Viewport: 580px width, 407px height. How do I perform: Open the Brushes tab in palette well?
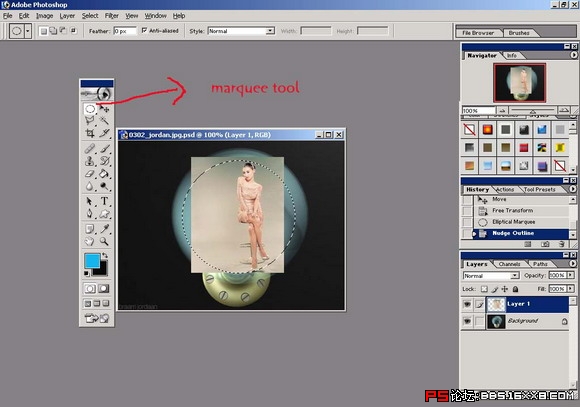click(519, 33)
